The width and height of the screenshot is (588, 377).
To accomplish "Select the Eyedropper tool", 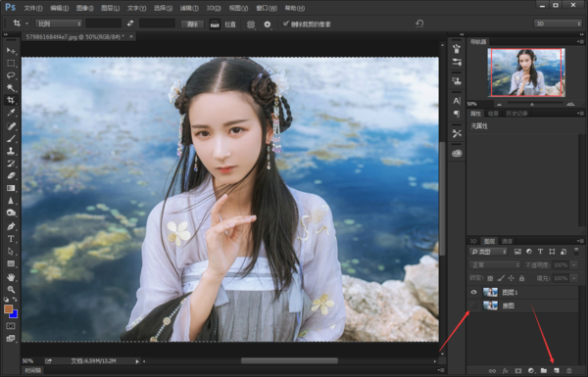I will (x=11, y=113).
